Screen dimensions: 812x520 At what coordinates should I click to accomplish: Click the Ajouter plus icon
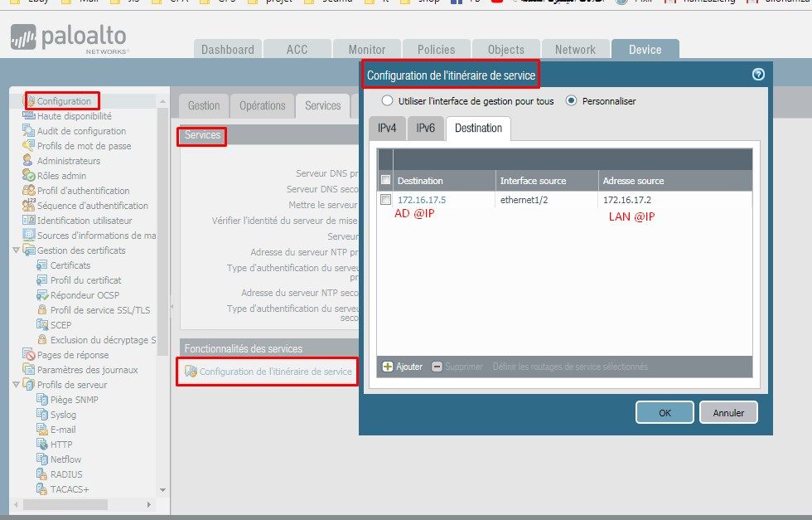(388, 367)
